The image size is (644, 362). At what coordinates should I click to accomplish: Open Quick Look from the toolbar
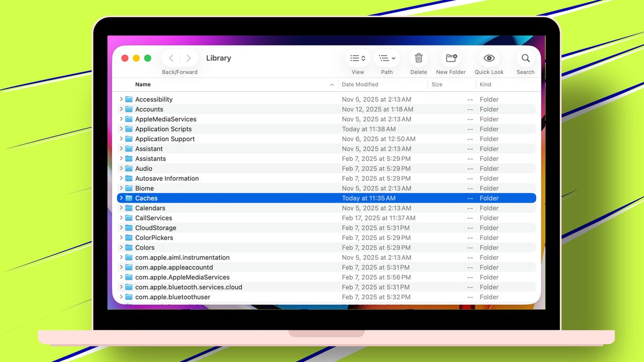488,58
